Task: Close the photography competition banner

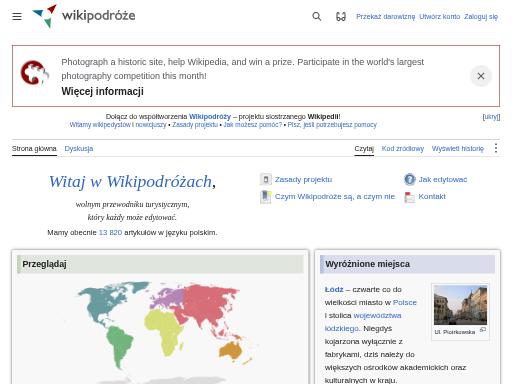Action: [x=481, y=76]
